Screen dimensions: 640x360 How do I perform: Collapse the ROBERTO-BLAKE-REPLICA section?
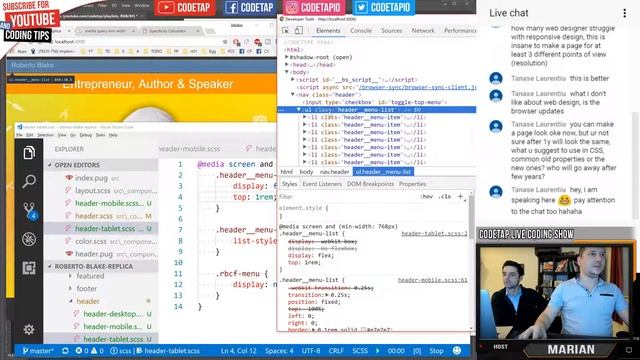pos(50,266)
